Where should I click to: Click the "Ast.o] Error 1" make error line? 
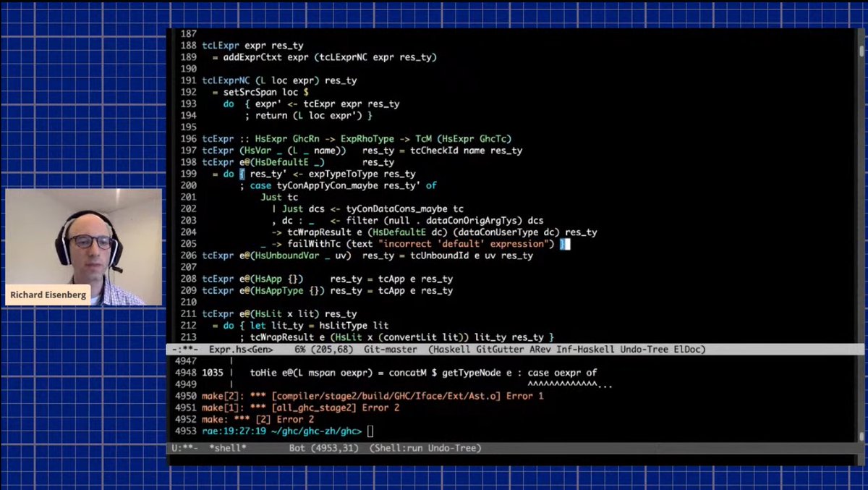click(373, 396)
